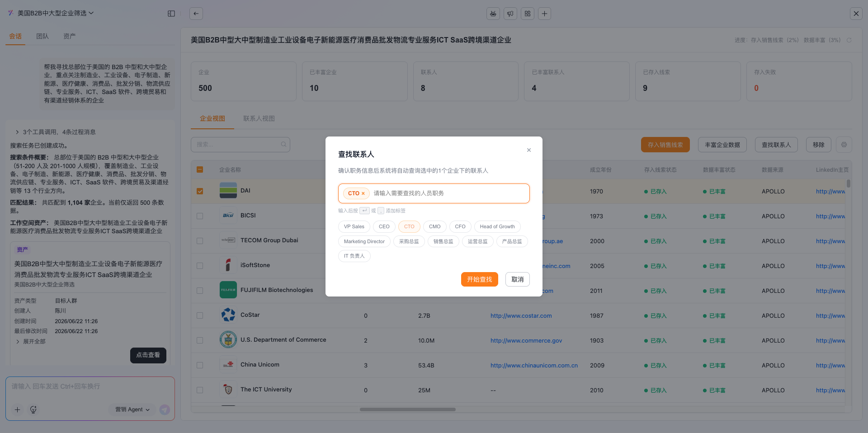Uncheck the DAI company row checkbox
The height and width of the screenshot is (433, 868).
[x=200, y=191]
